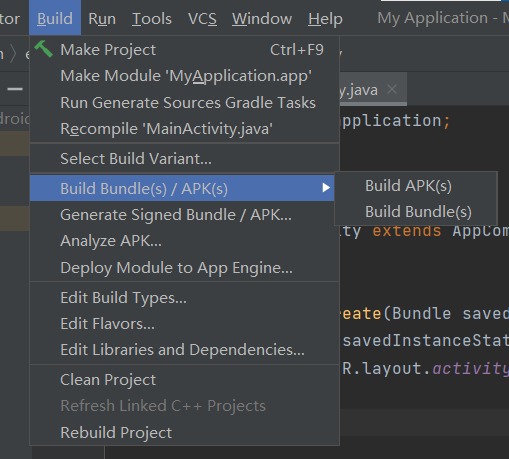Open Edit Flavors dialog

click(x=185, y=324)
